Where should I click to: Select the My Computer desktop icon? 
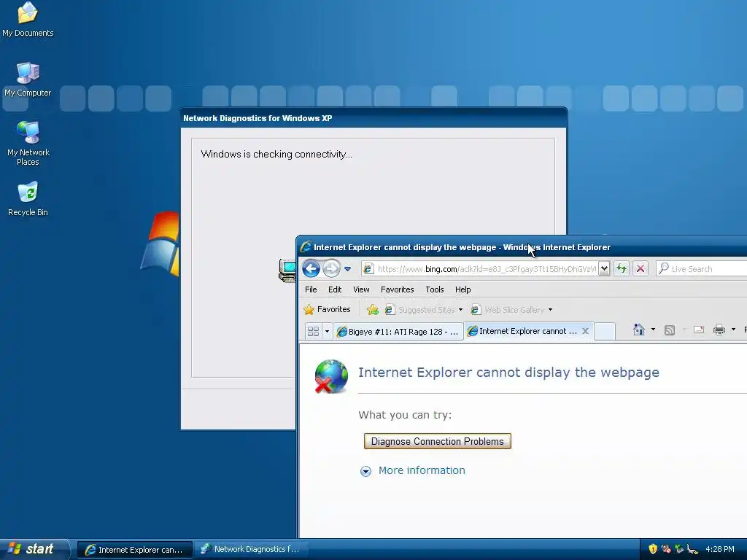28,79
